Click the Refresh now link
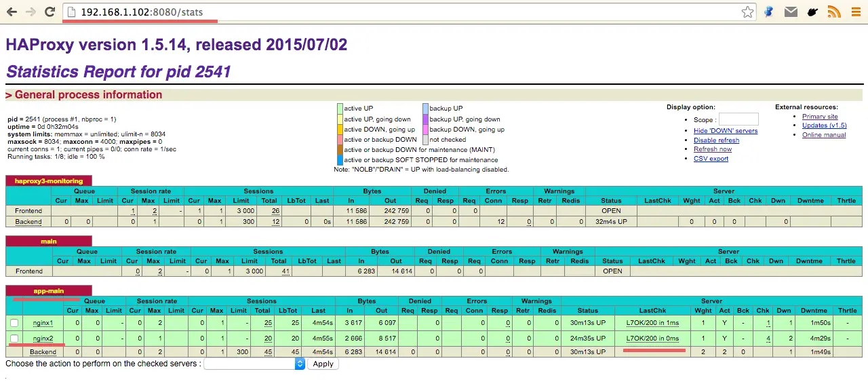Screen dimensions: 868x384 click(x=713, y=149)
